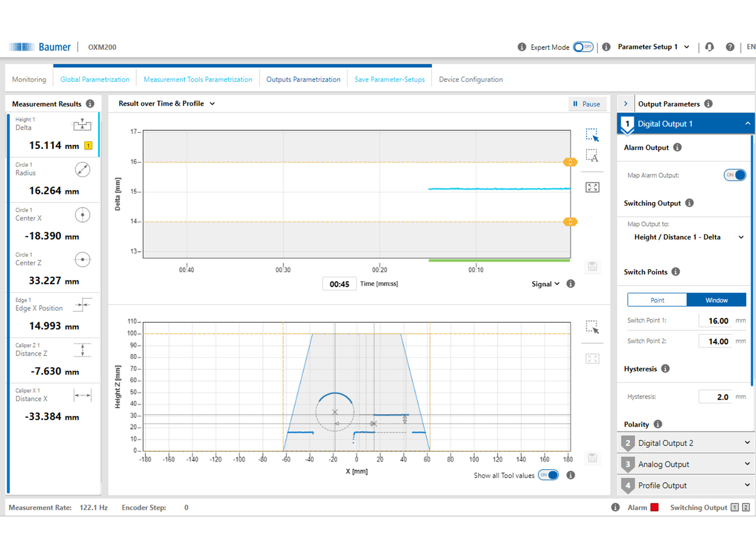Click Switch Point 1 value field
The image size is (756, 554).
[x=715, y=321]
